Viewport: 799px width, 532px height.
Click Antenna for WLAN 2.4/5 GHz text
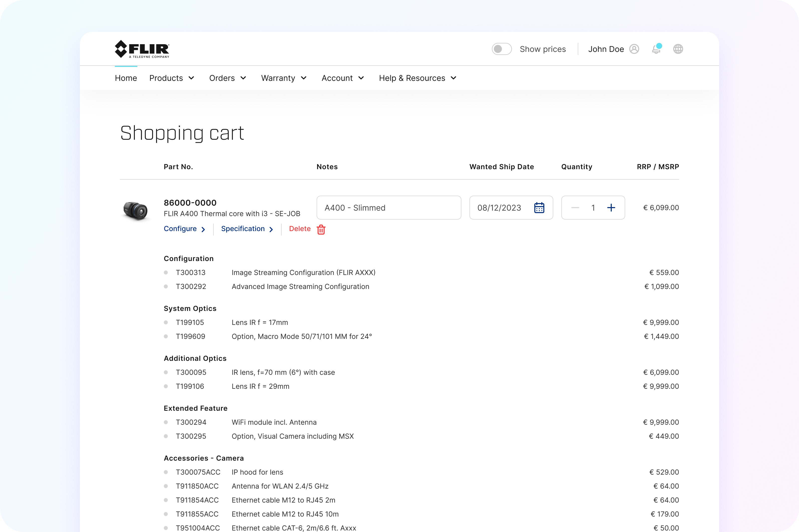(280, 486)
